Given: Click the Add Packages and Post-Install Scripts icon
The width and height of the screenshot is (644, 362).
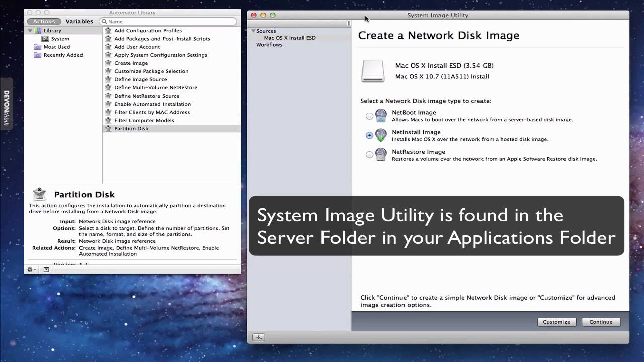Looking at the screenshot, I should (x=108, y=39).
